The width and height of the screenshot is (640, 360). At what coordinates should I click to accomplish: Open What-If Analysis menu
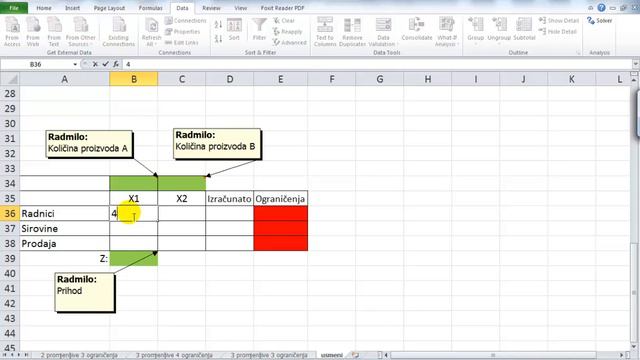[447, 32]
